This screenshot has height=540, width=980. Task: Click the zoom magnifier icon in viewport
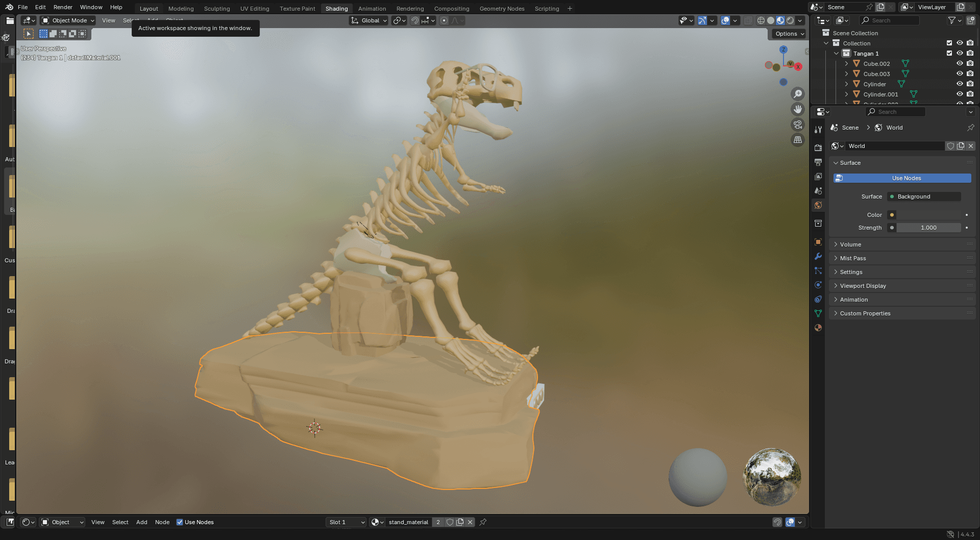coord(797,94)
